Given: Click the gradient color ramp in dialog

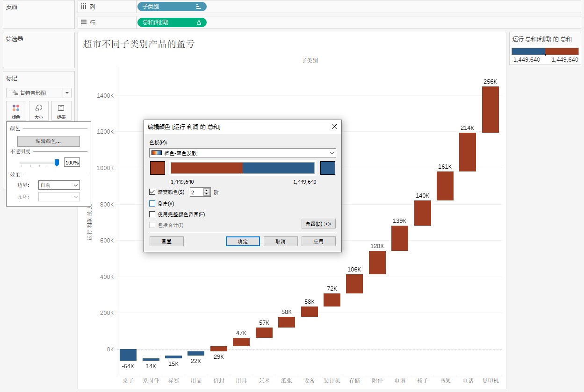Looking at the screenshot, I should [x=243, y=168].
